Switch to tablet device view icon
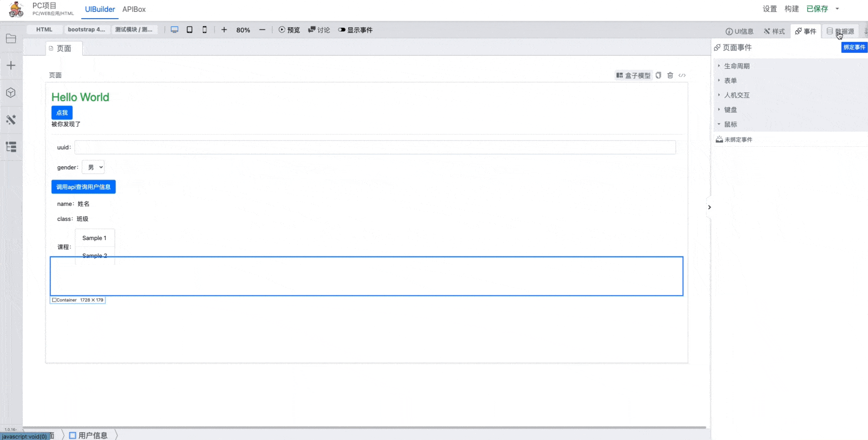 tap(189, 30)
